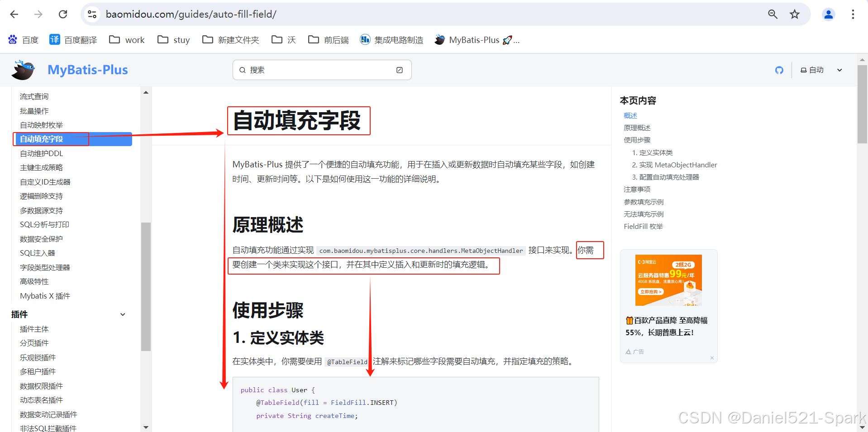This screenshot has height=432, width=868.
Task: Open the 集成电路制造 bookmark
Action: (392, 40)
